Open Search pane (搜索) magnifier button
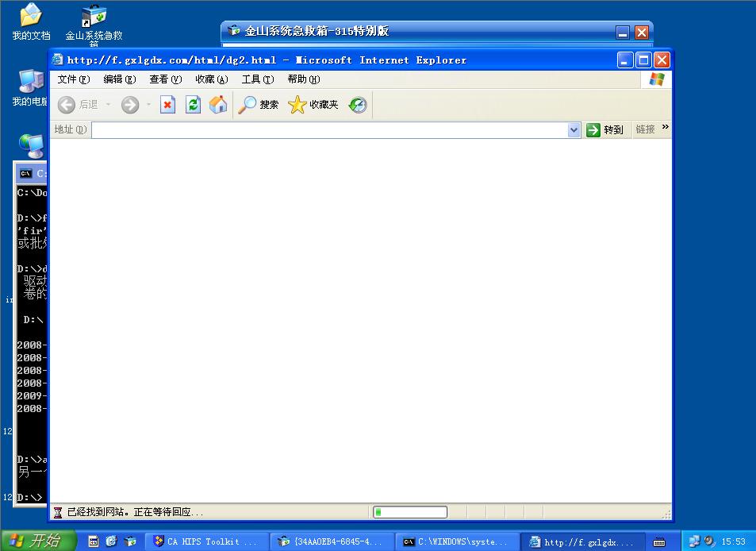This screenshot has height=551, width=756. tap(259, 105)
